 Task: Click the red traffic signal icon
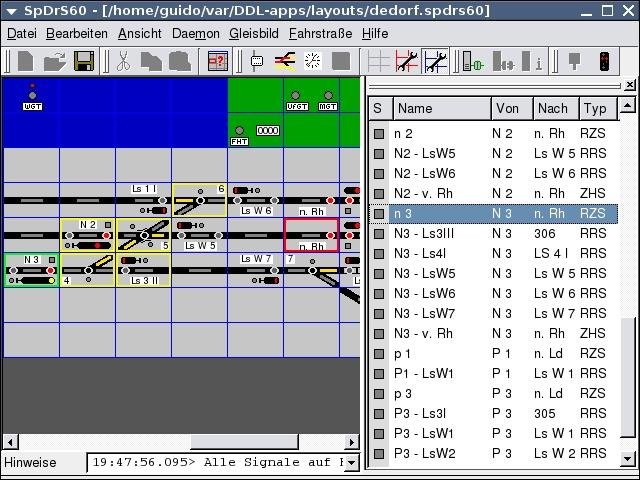coord(604,62)
